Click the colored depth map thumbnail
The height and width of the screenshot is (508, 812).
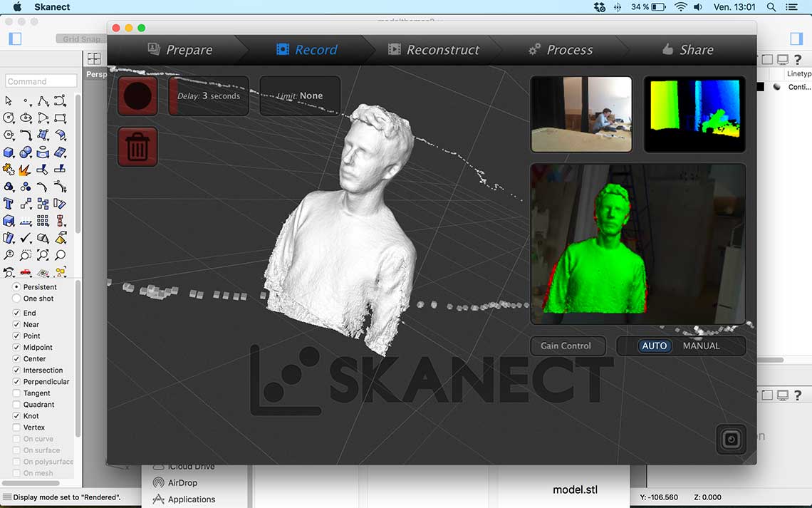694,115
